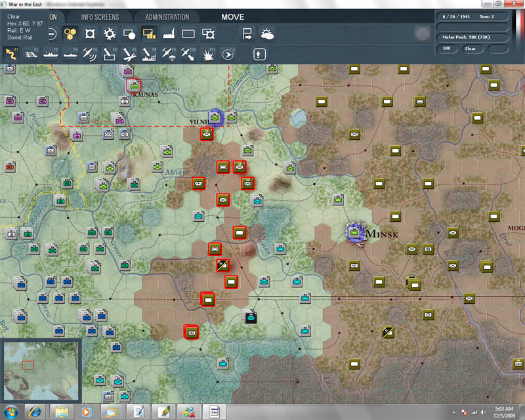Select the F3 naval transport mode icon

51,54
